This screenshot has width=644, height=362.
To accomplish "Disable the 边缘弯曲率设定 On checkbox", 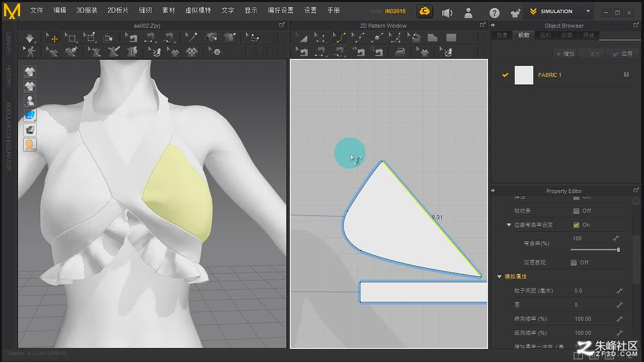I will 576,225.
